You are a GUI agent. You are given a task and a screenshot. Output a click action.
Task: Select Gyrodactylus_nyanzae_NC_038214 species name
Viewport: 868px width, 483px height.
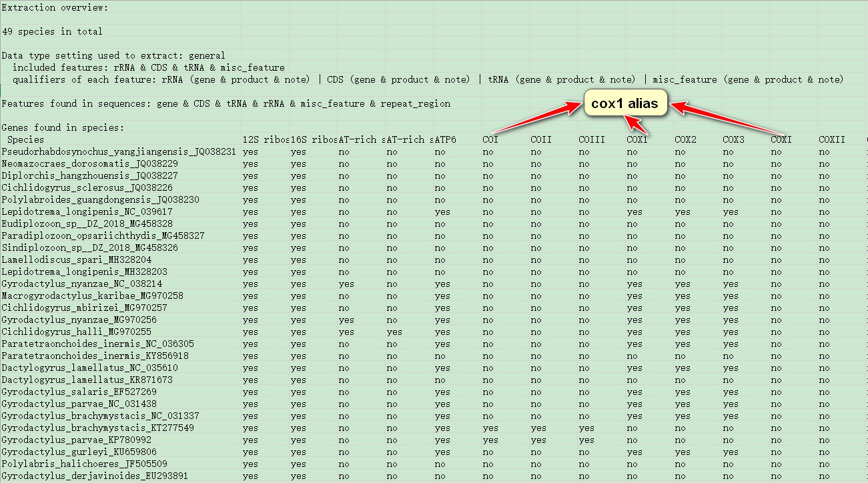[x=81, y=284]
